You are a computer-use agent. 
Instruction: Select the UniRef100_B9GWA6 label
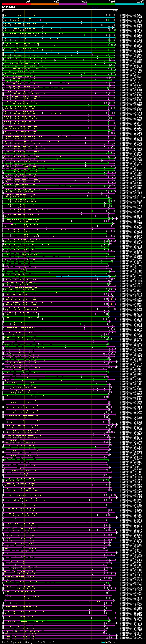131,208
